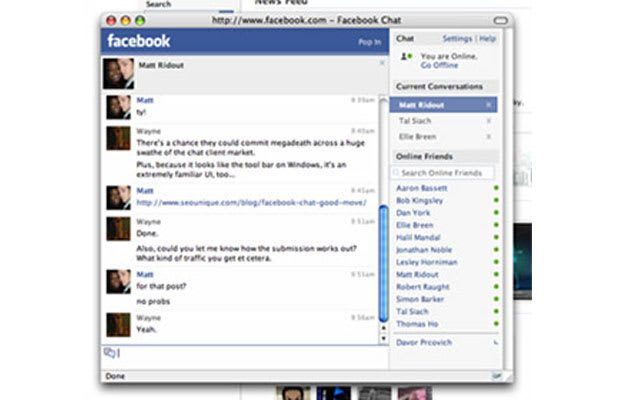Close the Tal Siach conversation
Viewport: 620px width, 400px height.
click(x=489, y=121)
